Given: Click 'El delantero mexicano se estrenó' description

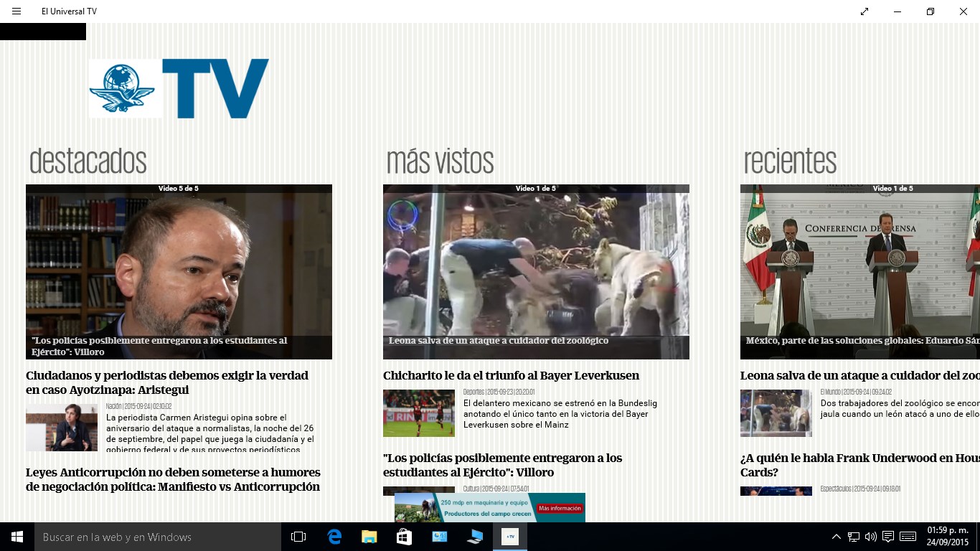Looking at the screenshot, I should 560,414.
